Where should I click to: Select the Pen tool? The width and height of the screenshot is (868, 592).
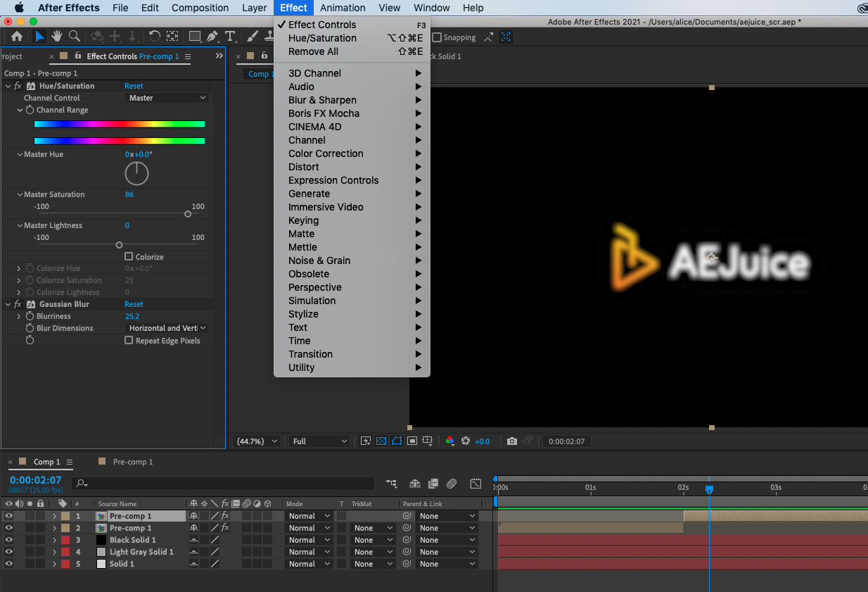pyautogui.click(x=212, y=37)
